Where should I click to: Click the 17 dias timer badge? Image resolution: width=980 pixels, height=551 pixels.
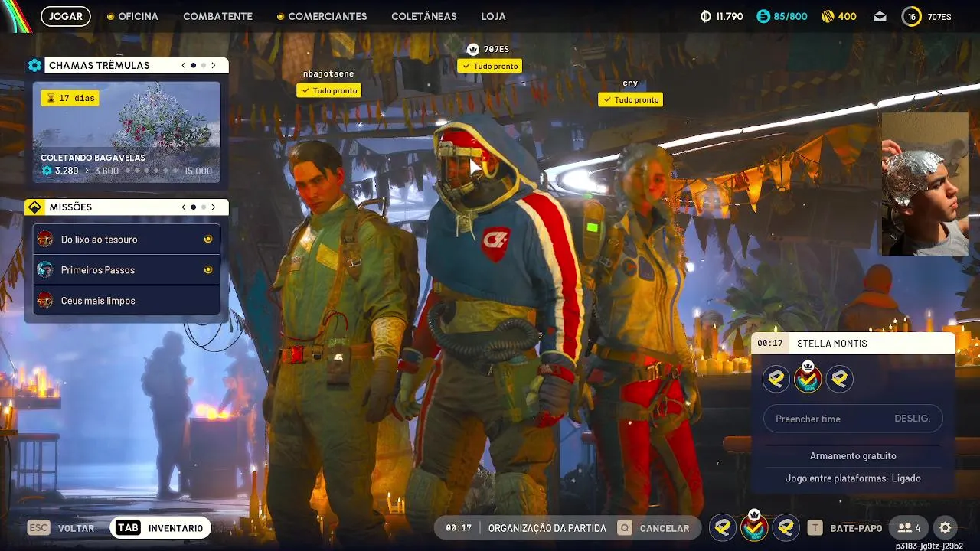tap(70, 98)
